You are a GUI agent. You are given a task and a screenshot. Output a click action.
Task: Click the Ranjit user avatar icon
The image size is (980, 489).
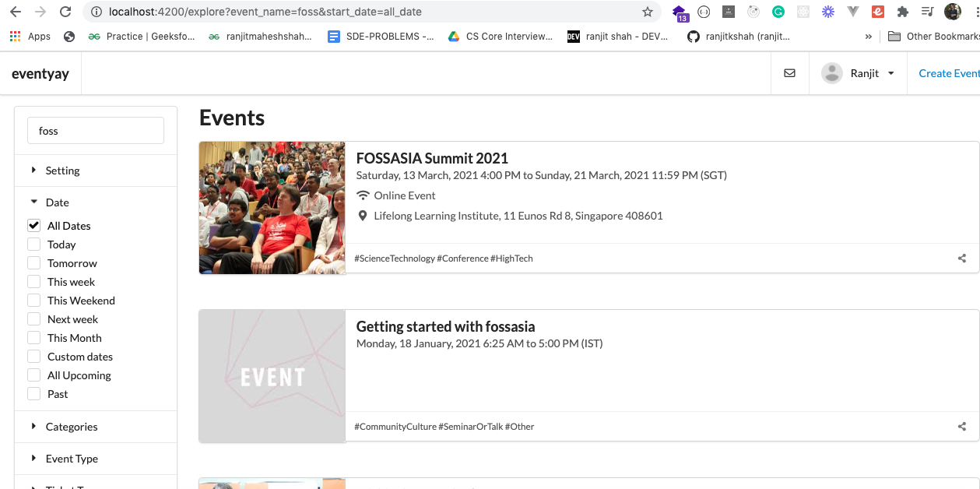click(832, 73)
